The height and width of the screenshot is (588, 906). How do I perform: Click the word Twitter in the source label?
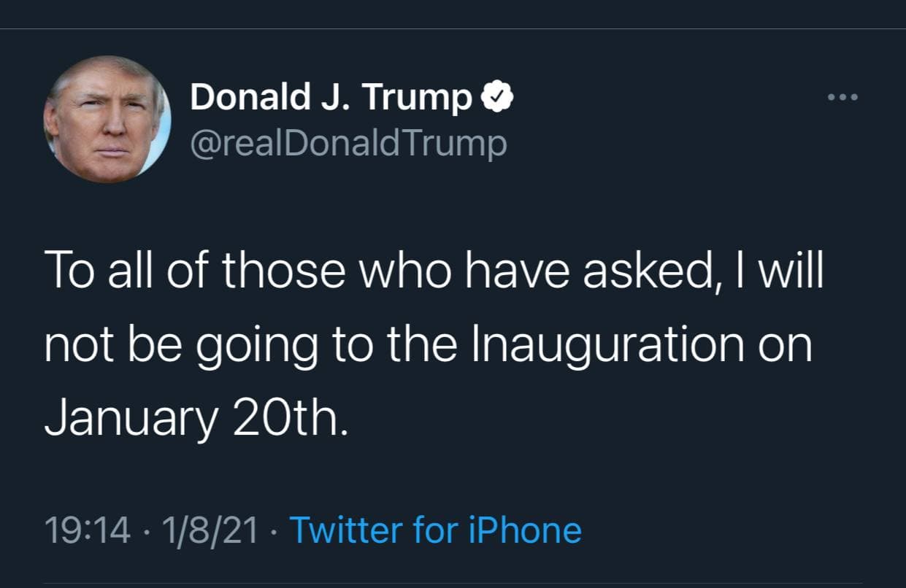tap(347, 530)
